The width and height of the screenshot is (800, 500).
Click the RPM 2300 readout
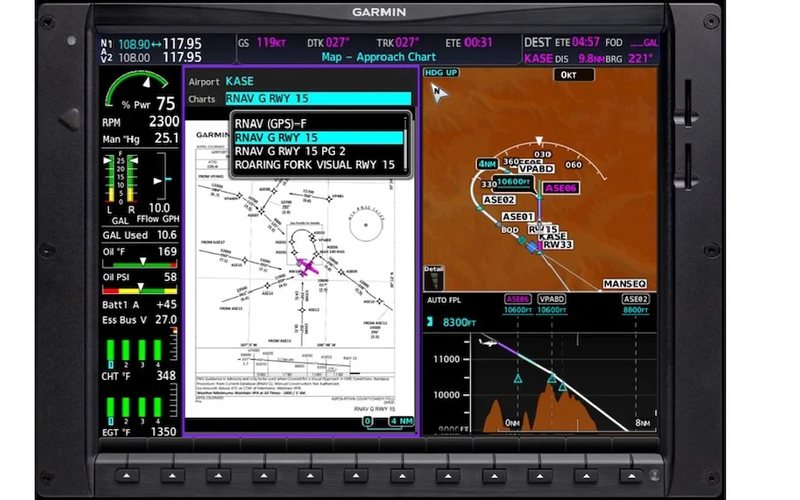140,122
